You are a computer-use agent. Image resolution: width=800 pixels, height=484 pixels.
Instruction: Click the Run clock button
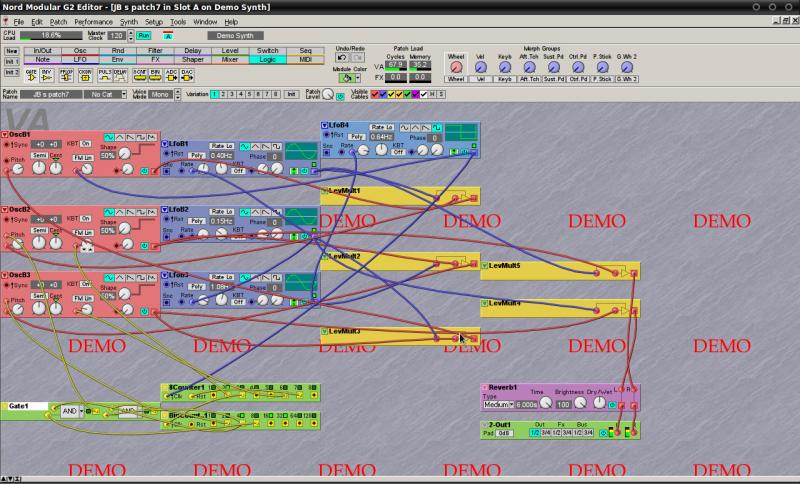(x=144, y=36)
